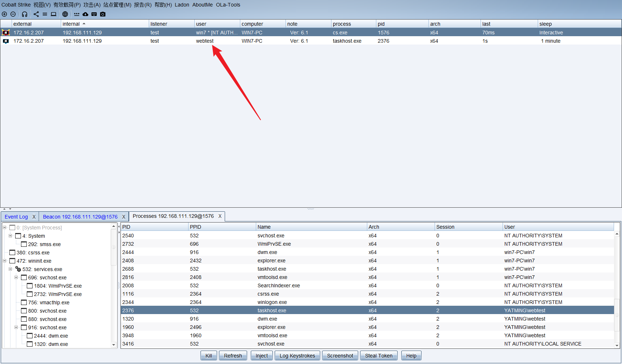Switch to the Event Log tab
This screenshot has width=622, height=364.
coord(16,217)
